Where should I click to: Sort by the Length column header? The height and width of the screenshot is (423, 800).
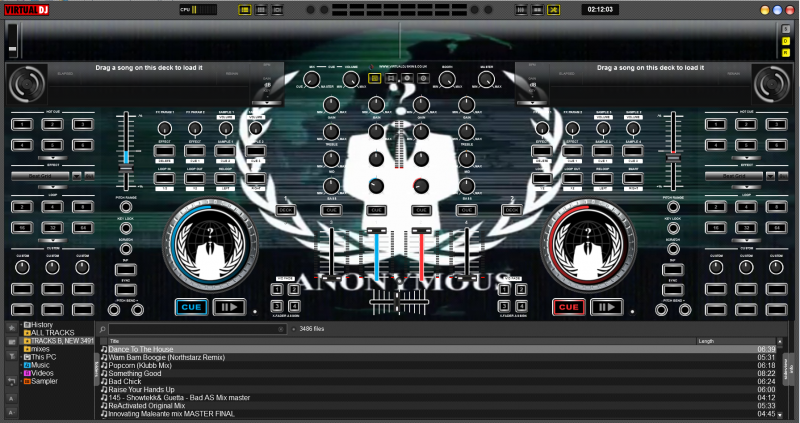coord(736,341)
